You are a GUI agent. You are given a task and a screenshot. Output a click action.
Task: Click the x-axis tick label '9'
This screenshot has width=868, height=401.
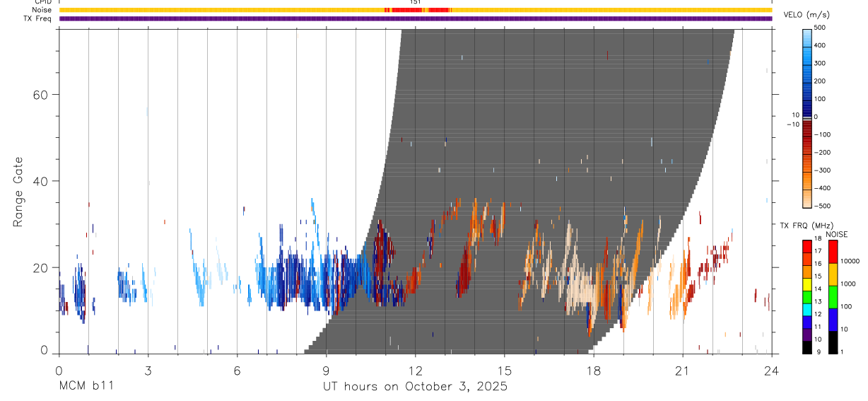(326, 371)
